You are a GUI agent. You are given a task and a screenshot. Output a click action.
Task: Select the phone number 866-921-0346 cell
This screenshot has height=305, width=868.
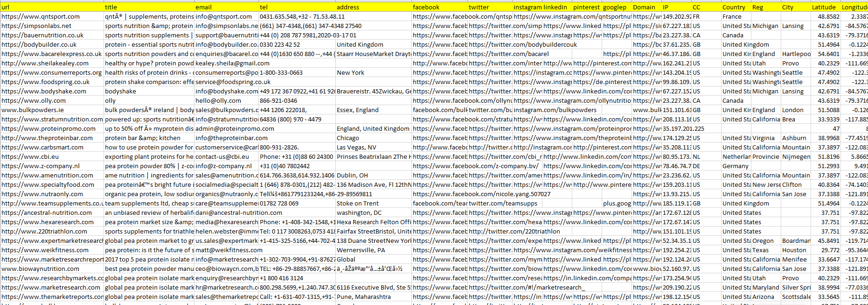[297, 100]
